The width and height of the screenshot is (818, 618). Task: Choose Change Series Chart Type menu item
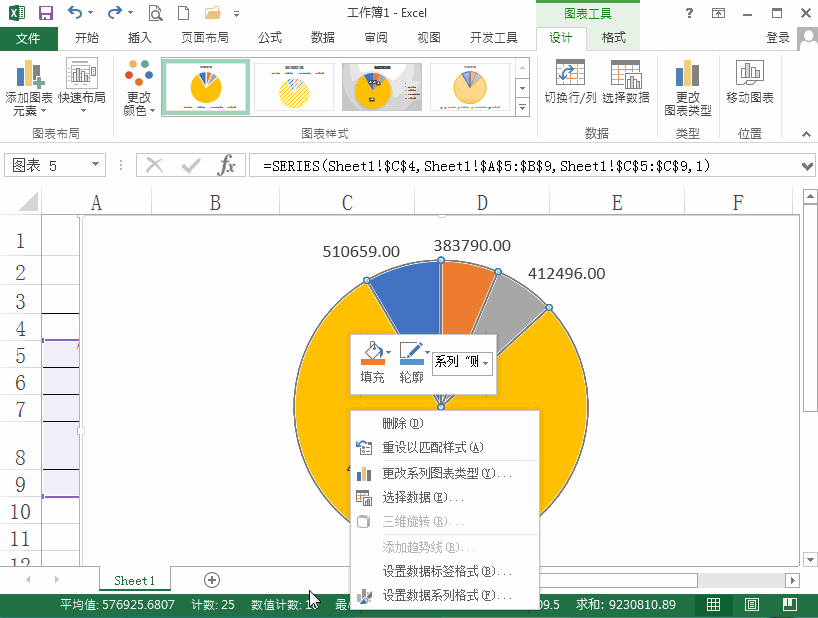(445, 473)
